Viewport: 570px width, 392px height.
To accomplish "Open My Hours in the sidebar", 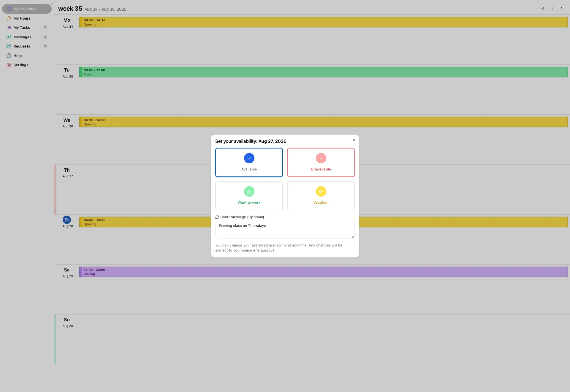I will pos(27,18).
